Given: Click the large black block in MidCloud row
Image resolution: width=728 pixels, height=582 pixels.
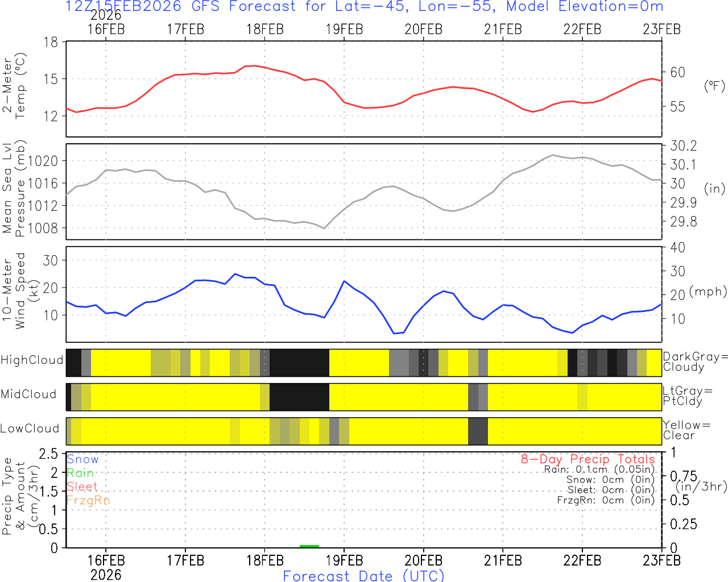Looking at the screenshot, I should 299,397.
